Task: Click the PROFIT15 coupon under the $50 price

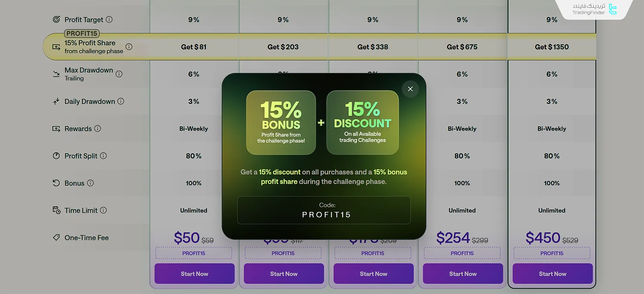Action: coord(194,253)
